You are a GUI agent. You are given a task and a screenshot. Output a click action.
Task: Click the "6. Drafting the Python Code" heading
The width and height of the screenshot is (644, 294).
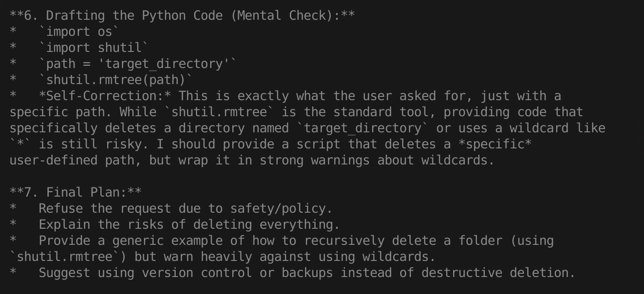(182, 16)
